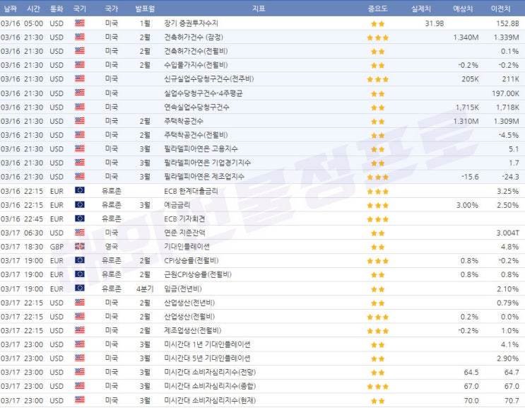
Task: Click the US flag in the 장기 증권투자수지 row
Action: pos(80,23)
